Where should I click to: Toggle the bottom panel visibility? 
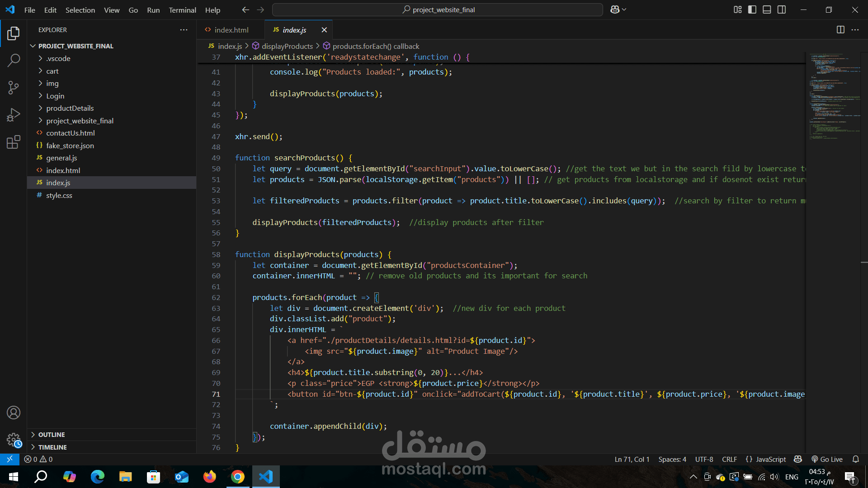[767, 9]
